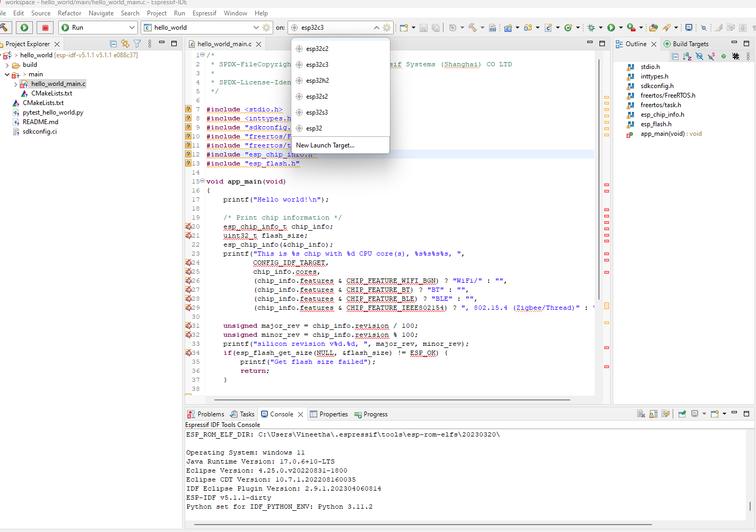The height and width of the screenshot is (532, 756).
Task: Choose New Launch Target... option
Action: pos(341,145)
